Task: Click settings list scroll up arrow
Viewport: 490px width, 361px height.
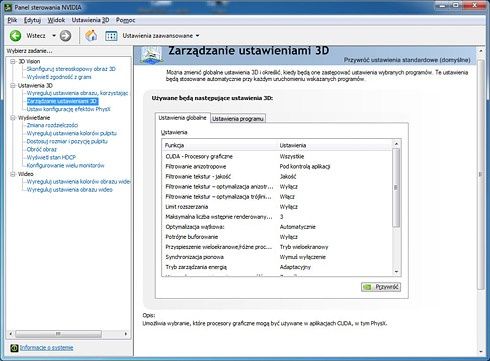Action: [x=396, y=144]
